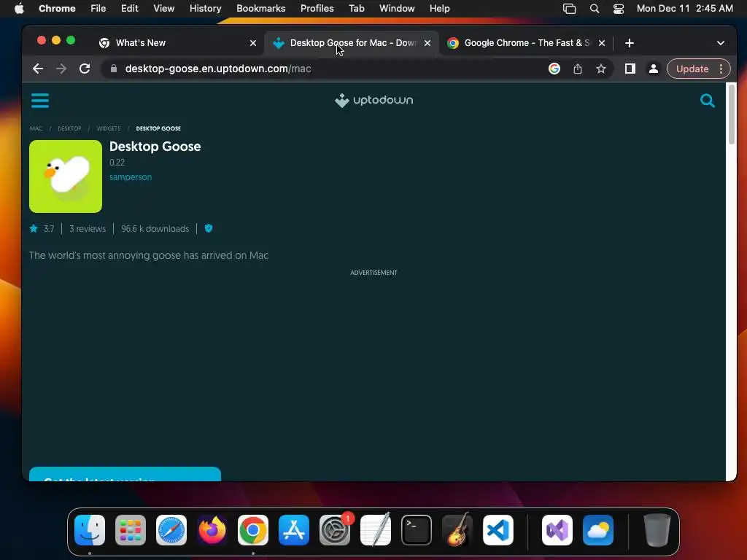747x560 pixels.
Task: Click the date and time in menu bar
Action: [x=684, y=8]
